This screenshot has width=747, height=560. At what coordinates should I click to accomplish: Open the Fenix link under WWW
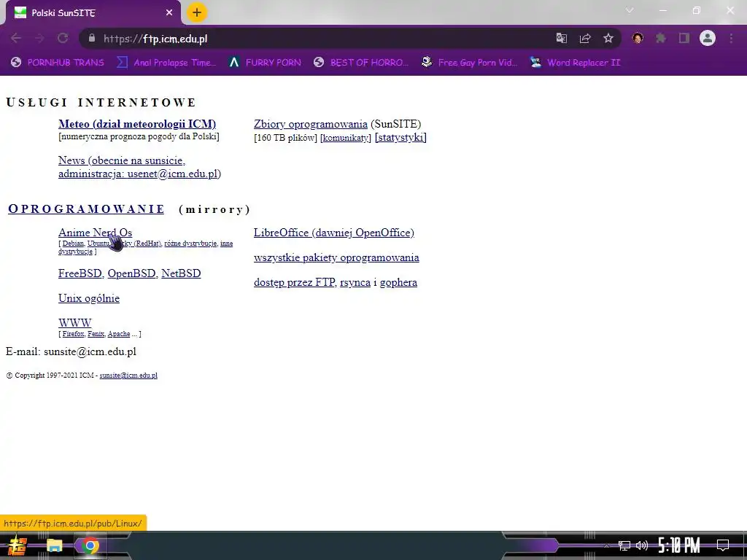[96, 334]
